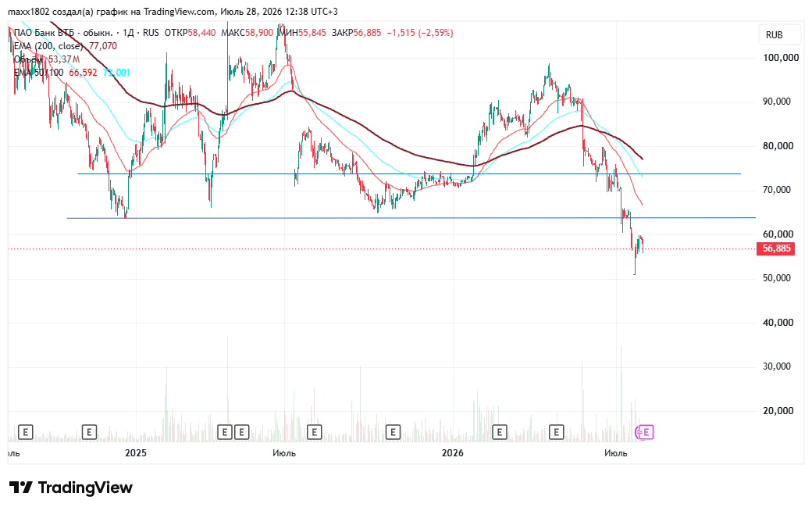Click the TradingView.com text in header caption

tap(179, 12)
